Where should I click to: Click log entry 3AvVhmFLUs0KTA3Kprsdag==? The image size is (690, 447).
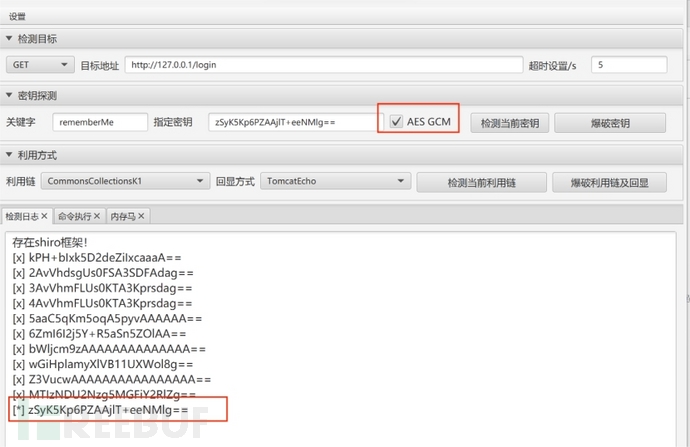click(x=102, y=288)
